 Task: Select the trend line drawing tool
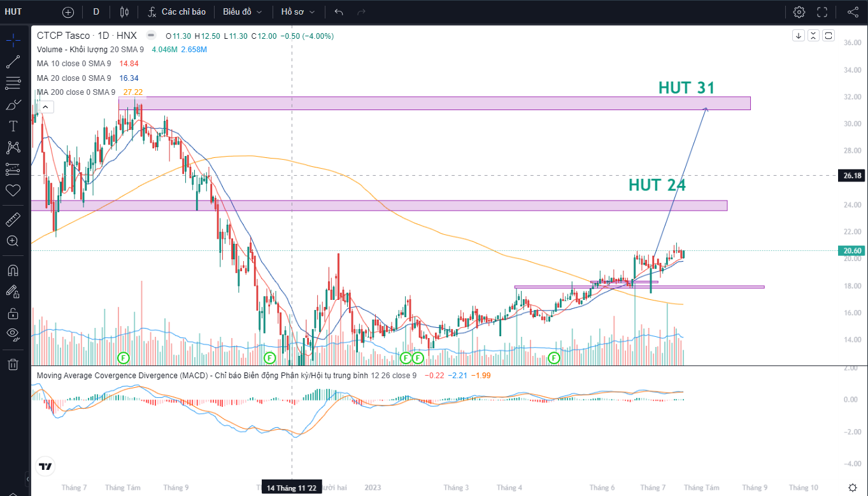13,62
